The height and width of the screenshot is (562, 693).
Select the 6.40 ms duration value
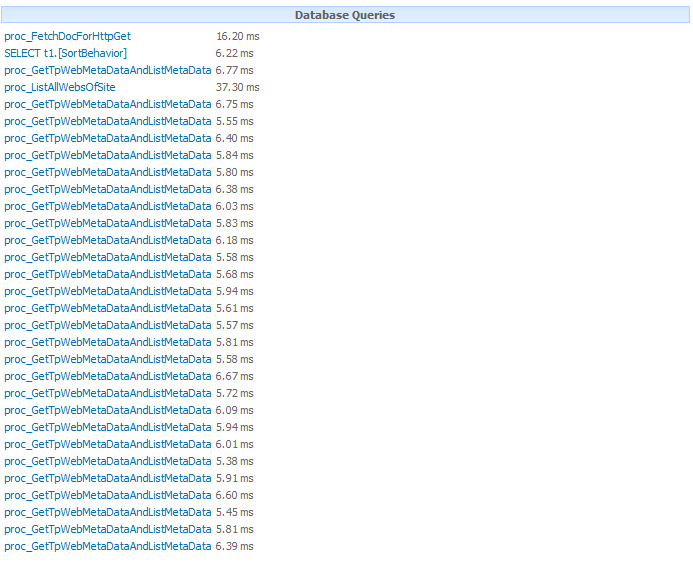235,138
